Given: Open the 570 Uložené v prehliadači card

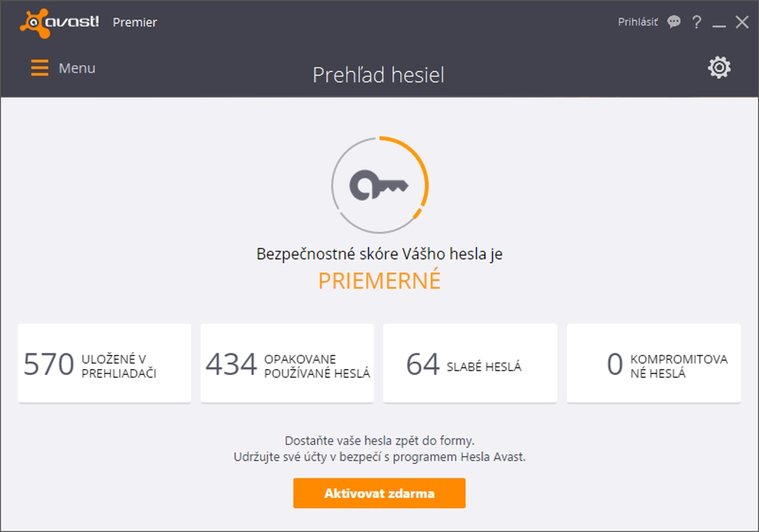Looking at the screenshot, I should 105,363.
